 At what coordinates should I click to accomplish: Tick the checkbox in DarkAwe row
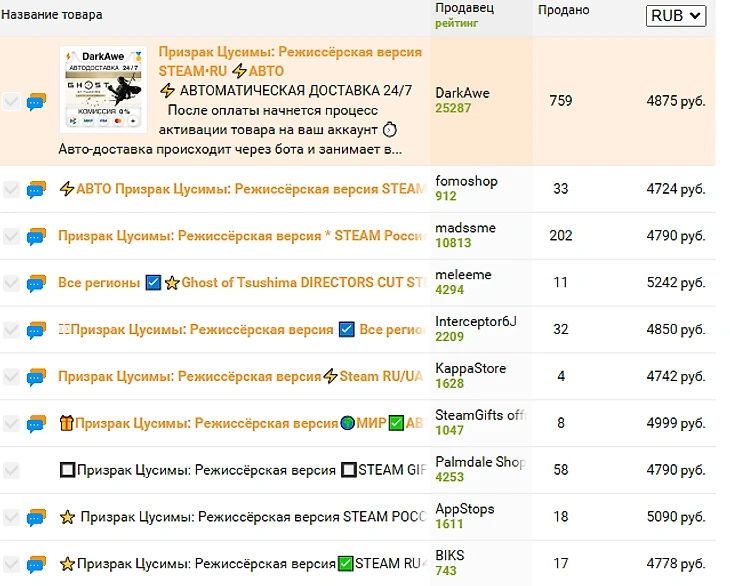click(11, 102)
